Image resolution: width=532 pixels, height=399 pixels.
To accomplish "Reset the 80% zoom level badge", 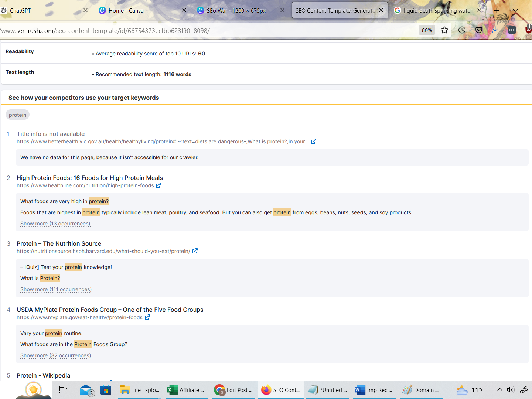I will 427,30.
